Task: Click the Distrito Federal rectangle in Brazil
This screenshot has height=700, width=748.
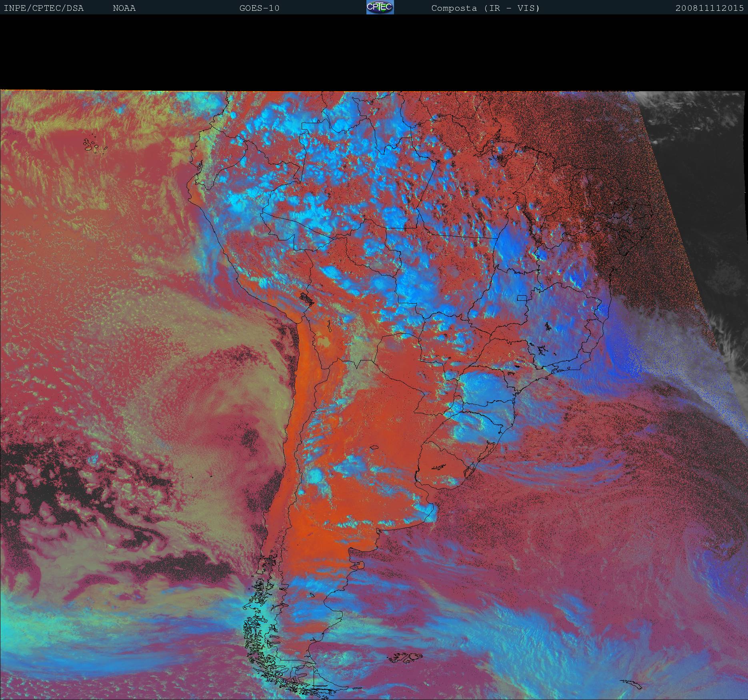Action: coord(522,298)
